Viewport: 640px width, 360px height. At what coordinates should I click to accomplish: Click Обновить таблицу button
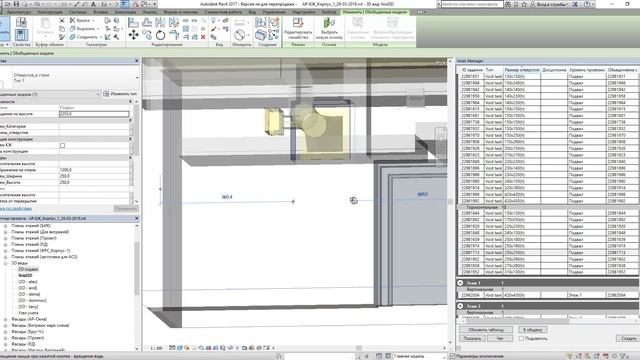pos(486,330)
